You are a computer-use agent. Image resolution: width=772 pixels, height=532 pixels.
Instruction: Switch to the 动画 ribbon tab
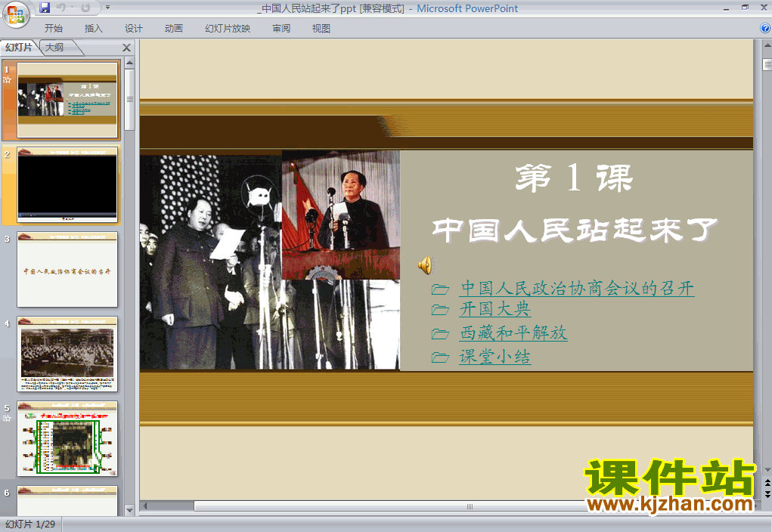173,29
